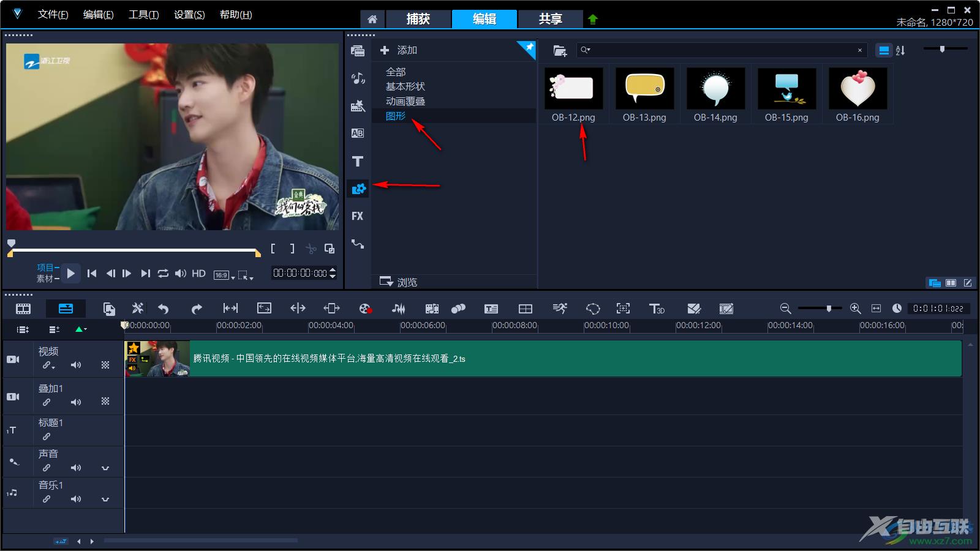Click the 3D title editor icon
The height and width of the screenshot is (551, 980).
tap(657, 309)
